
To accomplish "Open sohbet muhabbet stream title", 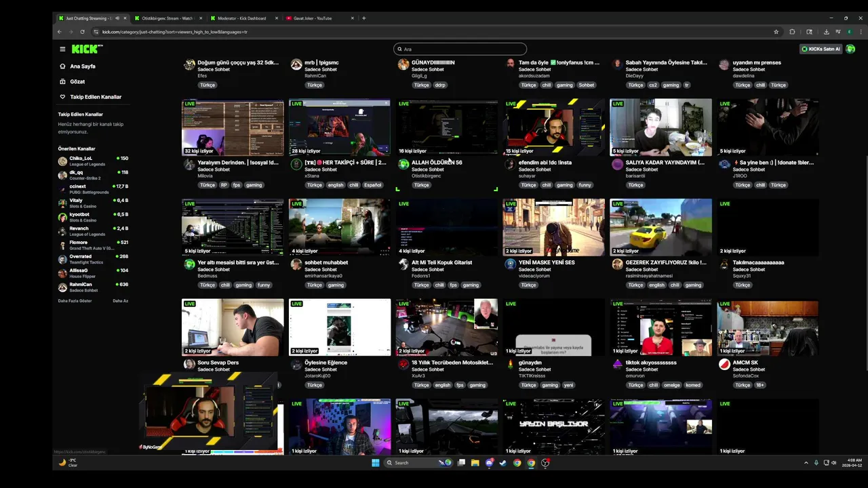I will coord(326,262).
